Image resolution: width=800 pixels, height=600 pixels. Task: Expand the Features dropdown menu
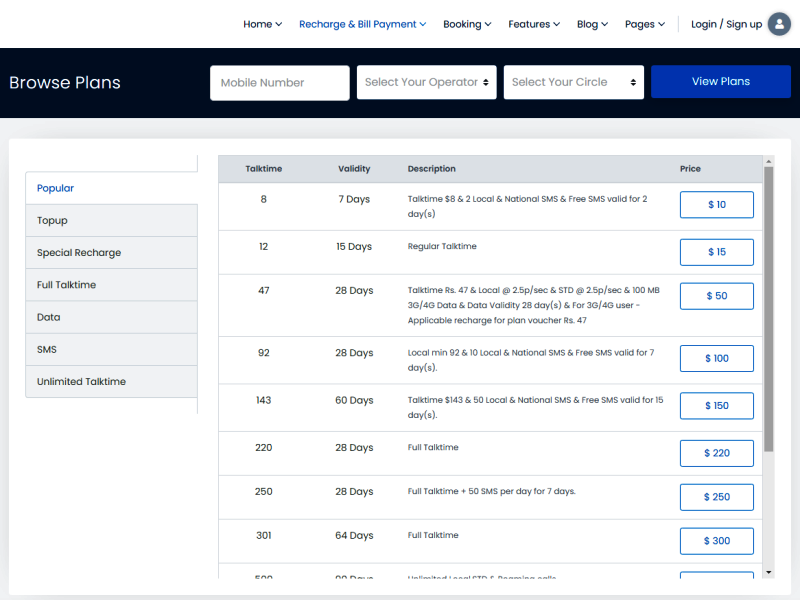534,24
